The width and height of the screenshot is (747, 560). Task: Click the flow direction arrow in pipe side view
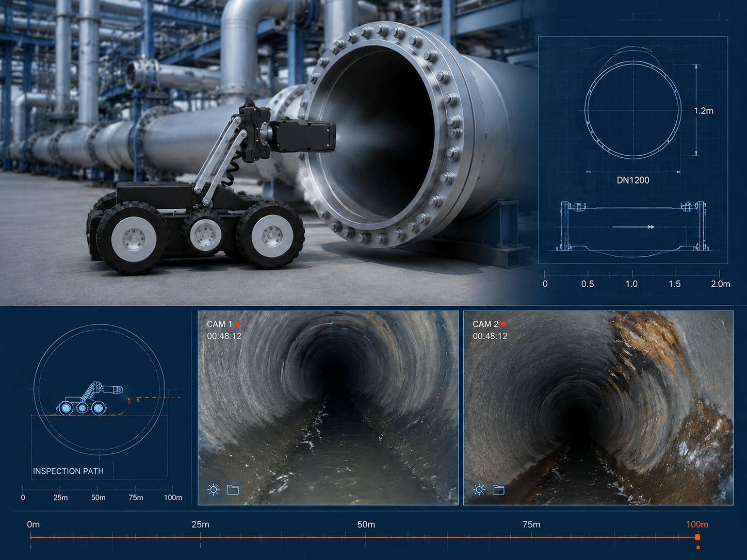(634, 226)
